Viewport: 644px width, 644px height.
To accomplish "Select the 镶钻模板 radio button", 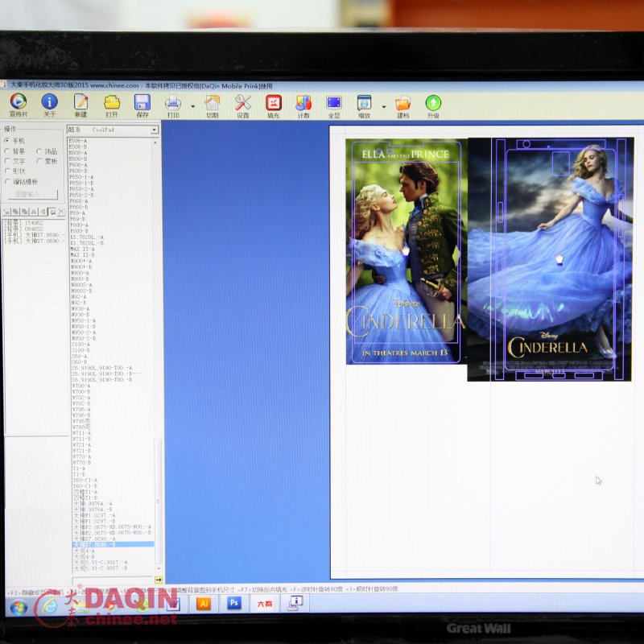I will [7, 181].
